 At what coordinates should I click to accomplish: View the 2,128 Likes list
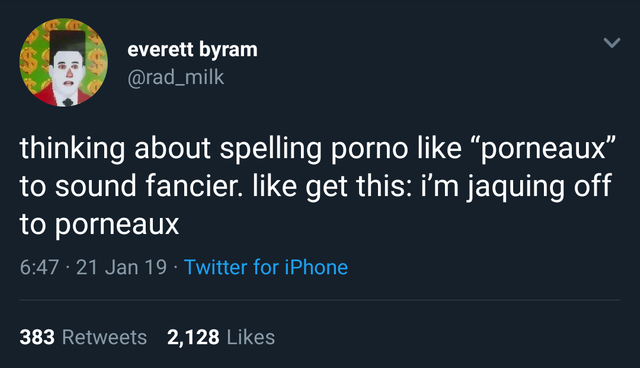tap(221, 337)
